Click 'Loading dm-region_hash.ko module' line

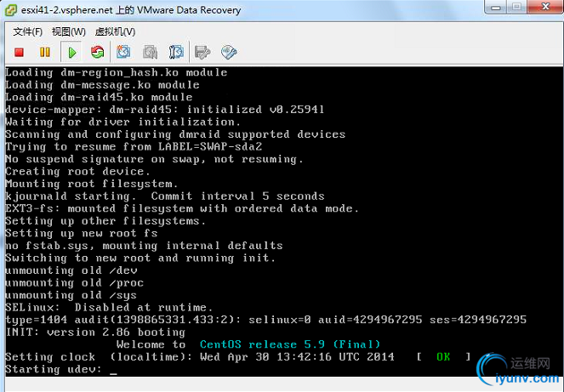(x=117, y=72)
